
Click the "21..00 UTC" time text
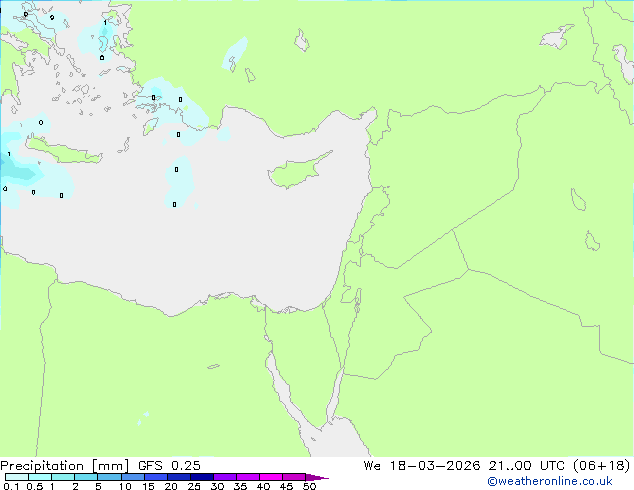[526, 466]
